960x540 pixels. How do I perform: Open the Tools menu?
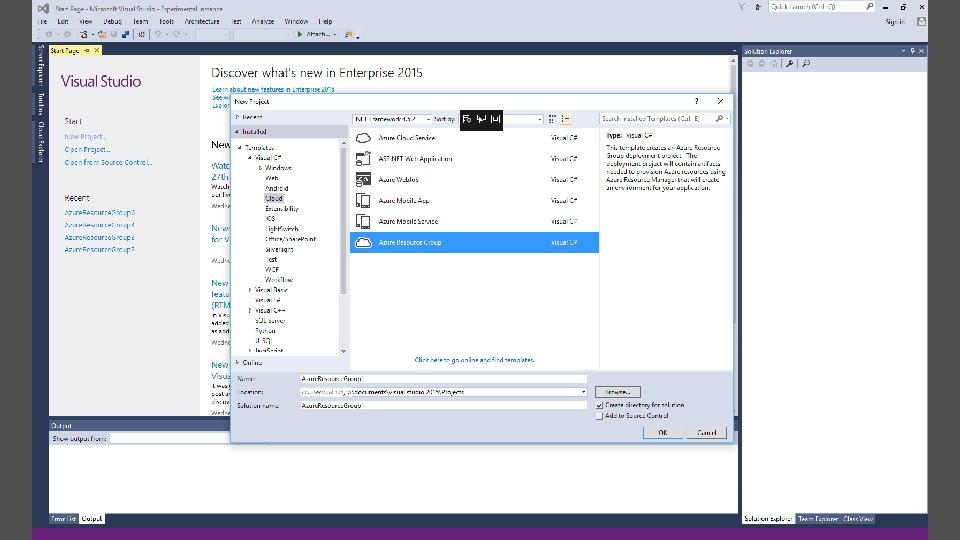click(x=167, y=21)
